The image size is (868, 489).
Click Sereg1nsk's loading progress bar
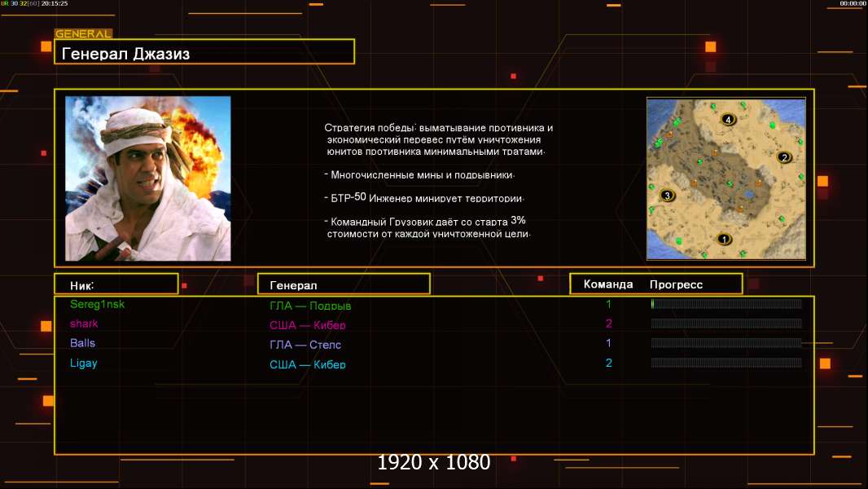tap(726, 303)
